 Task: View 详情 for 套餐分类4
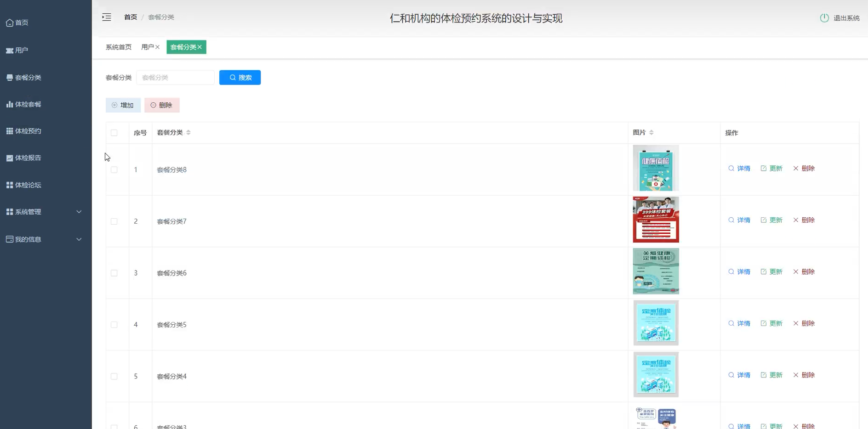[739, 375]
